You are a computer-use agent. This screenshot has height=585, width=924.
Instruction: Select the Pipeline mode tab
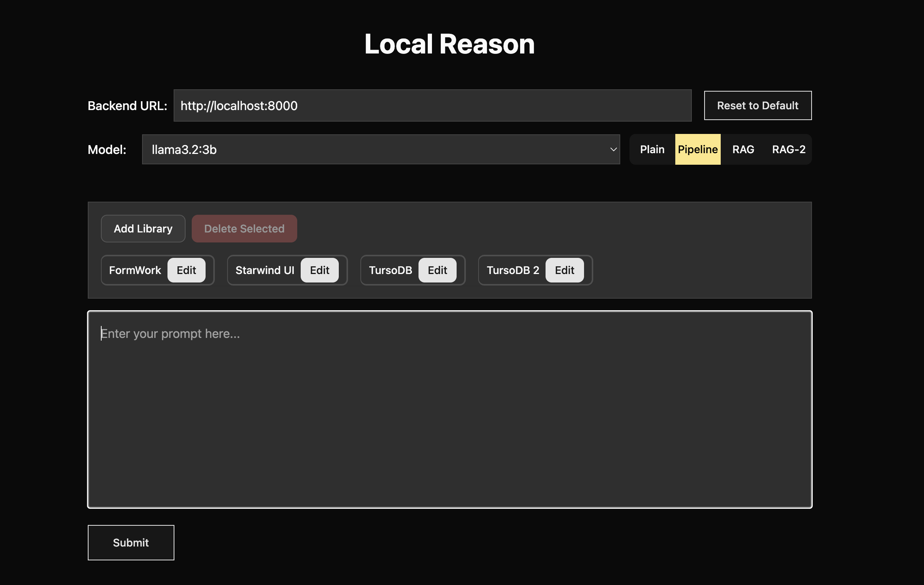698,149
